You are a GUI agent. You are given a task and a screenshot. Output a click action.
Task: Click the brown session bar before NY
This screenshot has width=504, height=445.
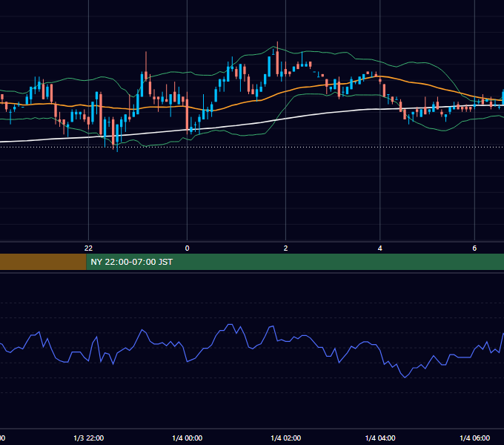click(43, 262)
